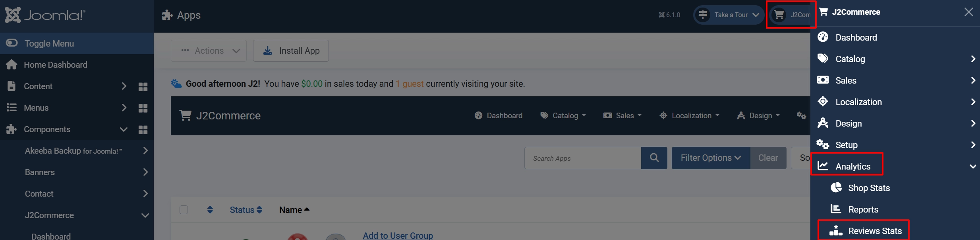Click Localization target icon in side panel
Image resolution: width=980 pixels, height=240 pixels.
pyautogui.click(x=823, y=101)
